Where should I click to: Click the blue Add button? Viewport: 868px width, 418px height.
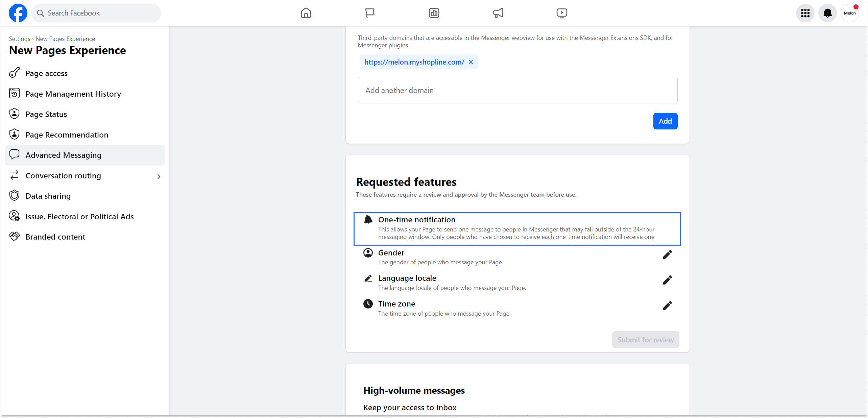click(x=665, y=121)
